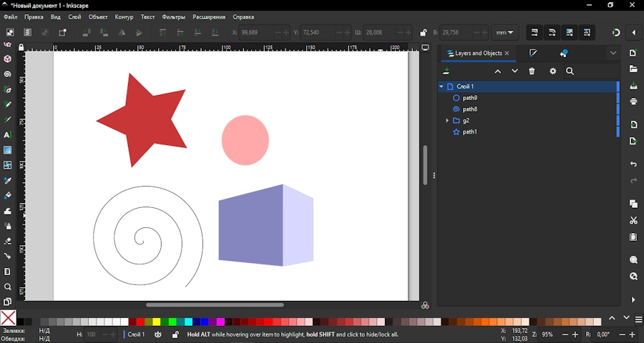This screenshot has height=343, width=644.
Task: Click the add new layer icon
Action: pyautogui.click(x=447, y=71)
